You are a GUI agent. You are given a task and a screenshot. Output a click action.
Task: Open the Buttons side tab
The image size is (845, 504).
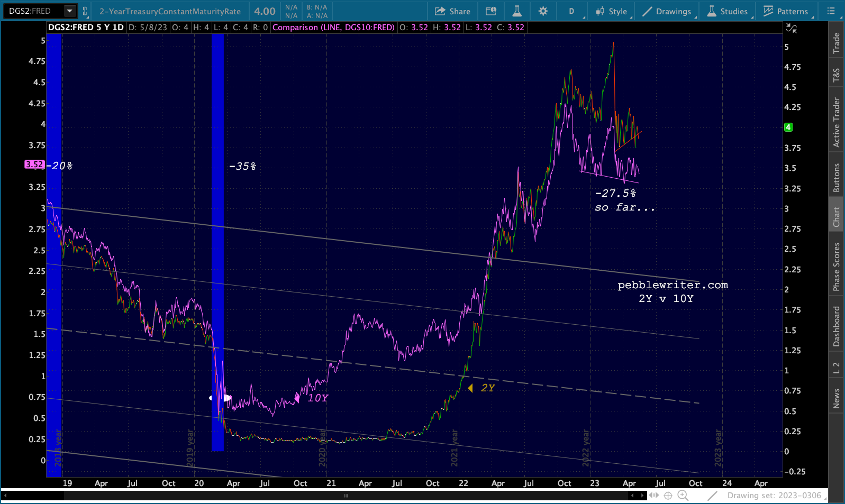[x=837, y=177]
